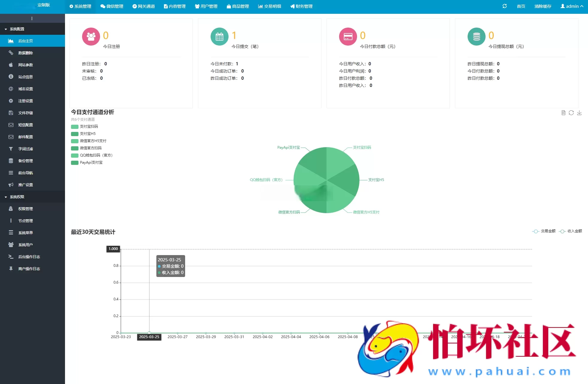The width and height of the screenshot is (588, 384).
Task: Open 网站参数 sidebar item
Action: 25,65
